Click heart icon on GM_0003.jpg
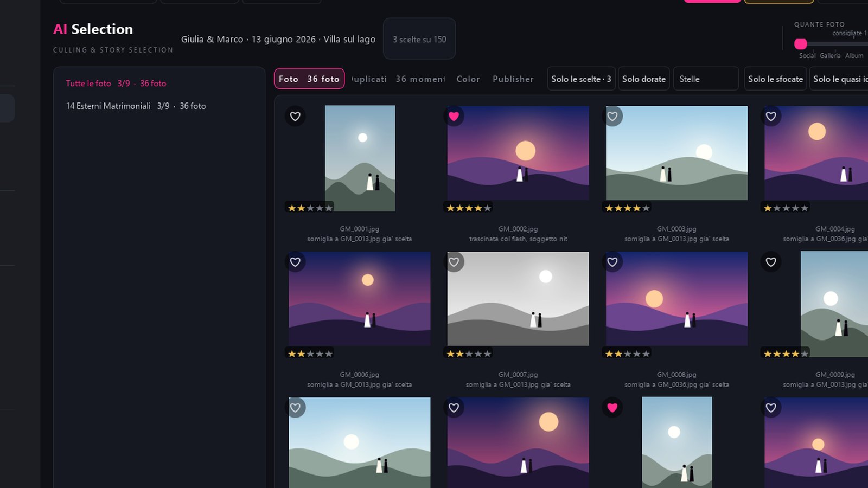 (612, 116)
